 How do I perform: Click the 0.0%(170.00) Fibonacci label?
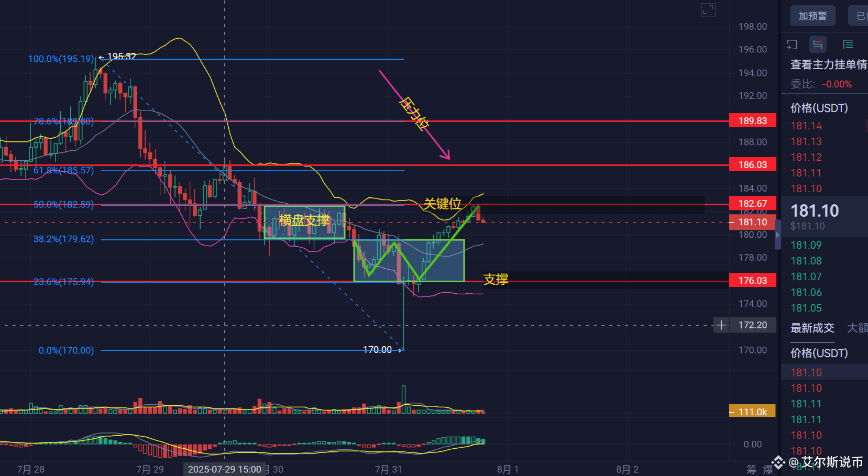[66, 350]
